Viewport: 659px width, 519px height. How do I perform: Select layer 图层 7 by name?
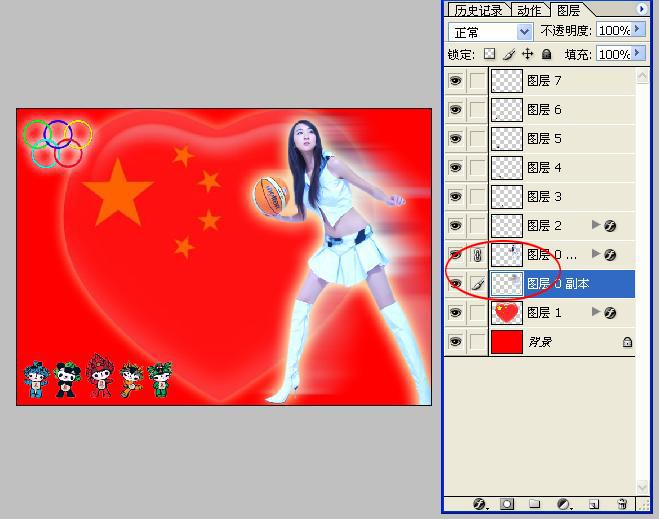544,80
